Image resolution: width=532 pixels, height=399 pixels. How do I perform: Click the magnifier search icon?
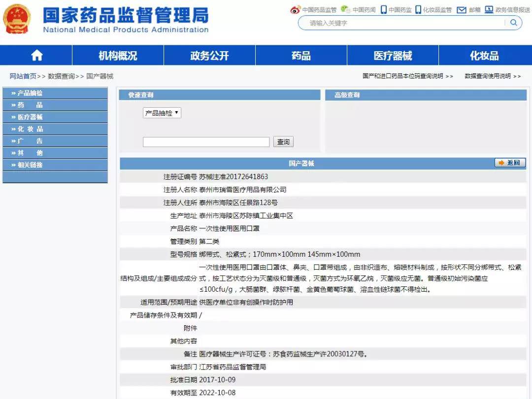coord(513,23)
